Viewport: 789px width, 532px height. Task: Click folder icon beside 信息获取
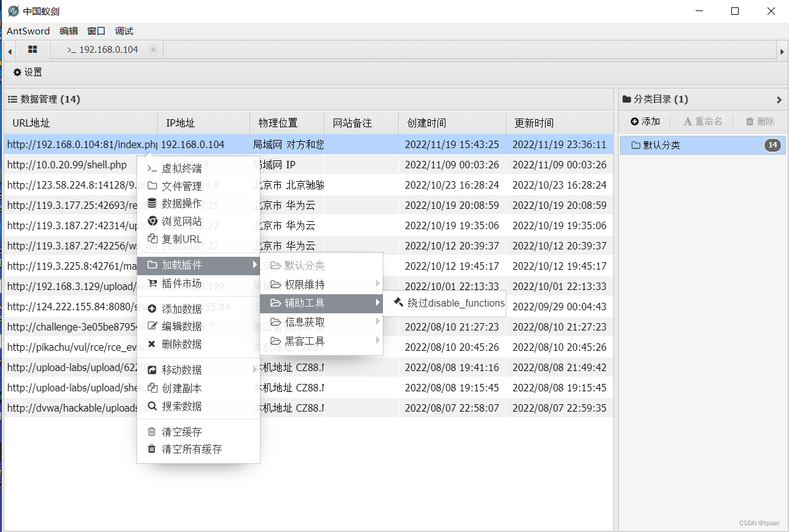(275, 323)
